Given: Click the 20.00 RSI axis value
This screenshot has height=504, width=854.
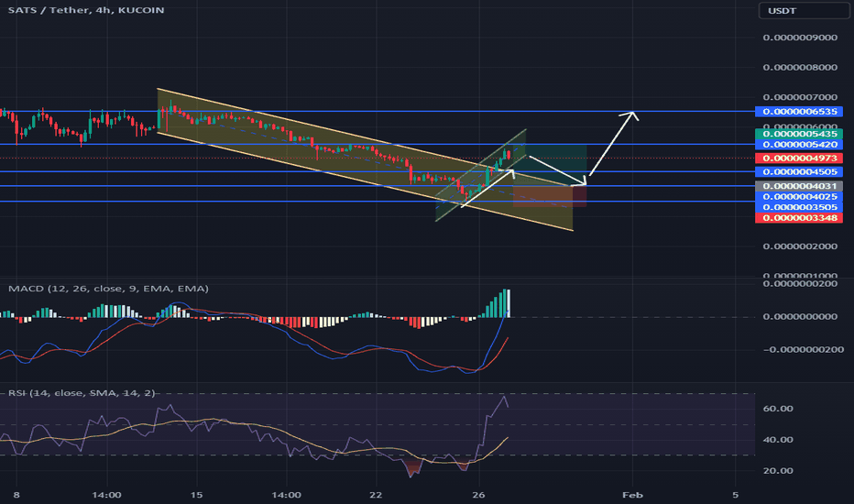Looking at the screenshot, I should 778,471.
